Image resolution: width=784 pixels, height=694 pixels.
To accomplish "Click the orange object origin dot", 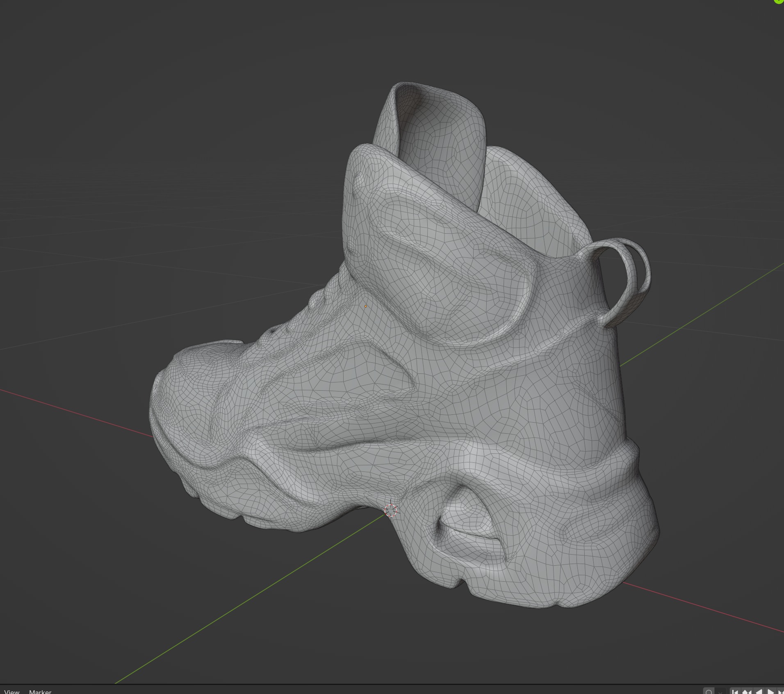I will (365, 306).
